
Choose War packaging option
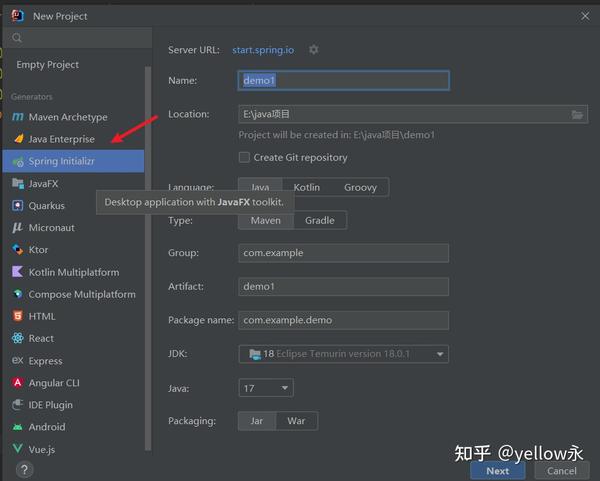click(296, 421)
